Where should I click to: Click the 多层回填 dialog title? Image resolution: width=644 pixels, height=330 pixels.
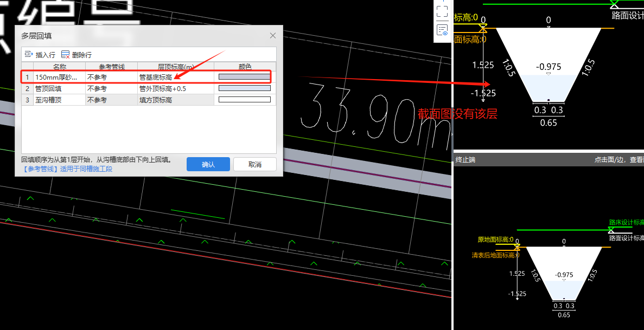click(x=36, y=36)
